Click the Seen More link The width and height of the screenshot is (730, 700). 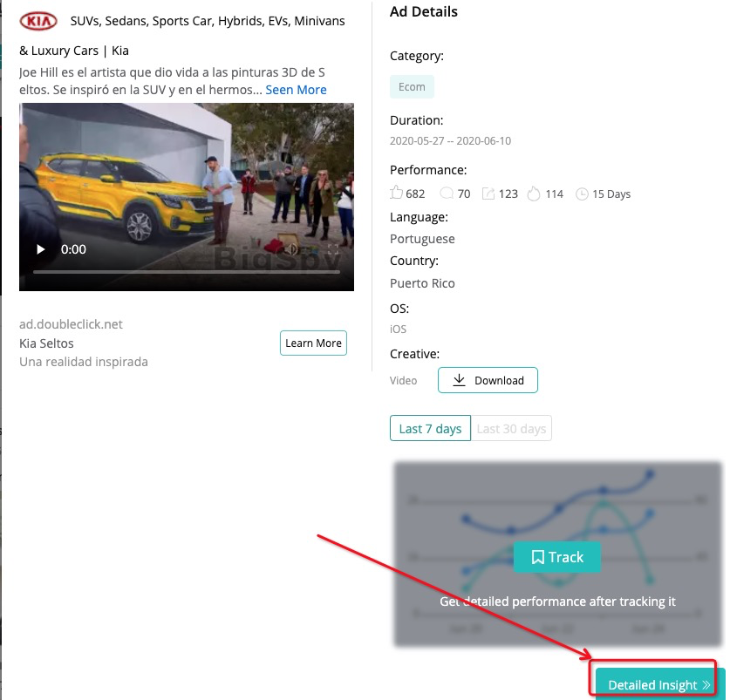296,90
